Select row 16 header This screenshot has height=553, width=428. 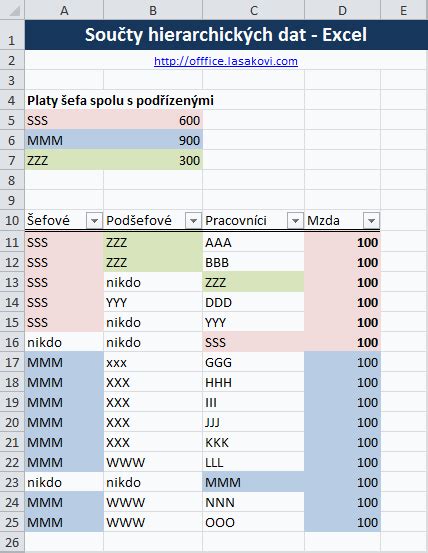12,342
